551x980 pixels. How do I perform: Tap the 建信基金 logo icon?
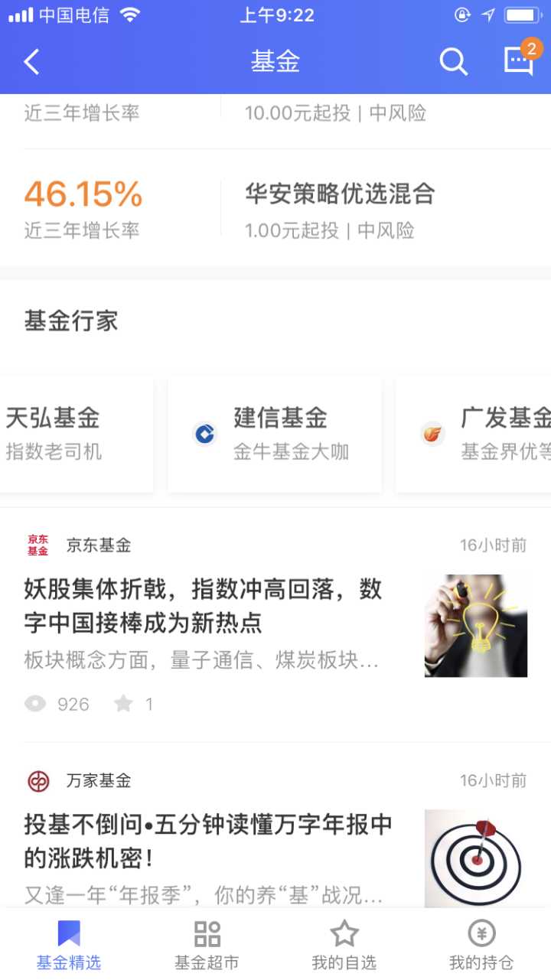point(204,435)
